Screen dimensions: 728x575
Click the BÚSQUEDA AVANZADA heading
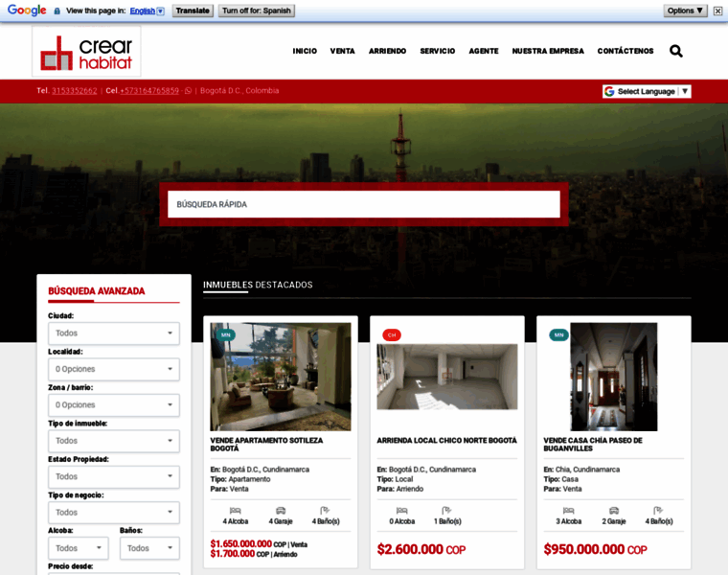97,291
